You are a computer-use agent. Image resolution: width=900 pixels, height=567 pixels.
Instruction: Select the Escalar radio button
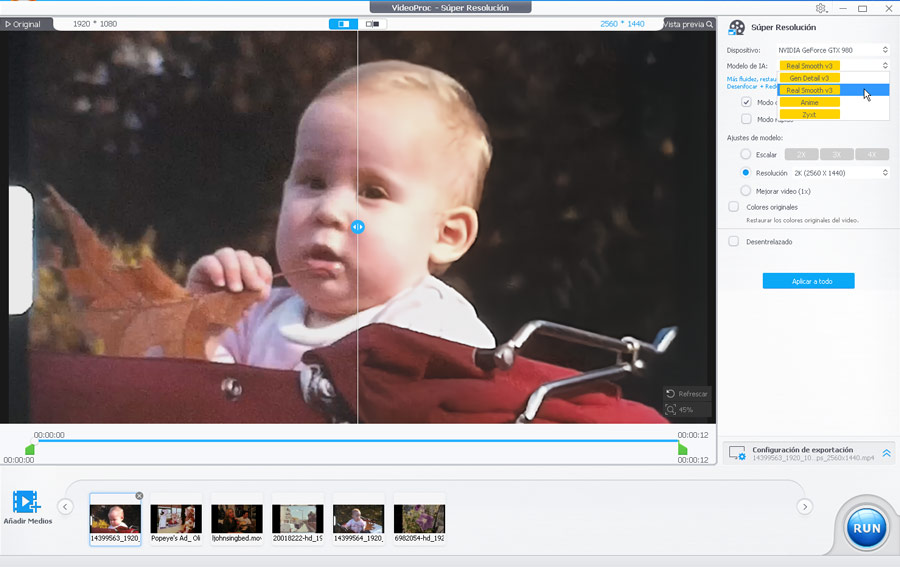coord(746,154)
